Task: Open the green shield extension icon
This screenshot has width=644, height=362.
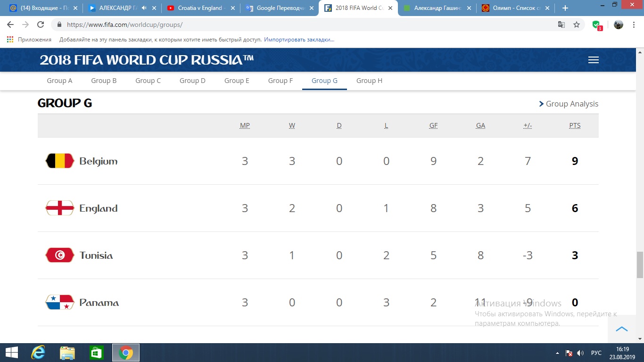Action: point(597,25)
